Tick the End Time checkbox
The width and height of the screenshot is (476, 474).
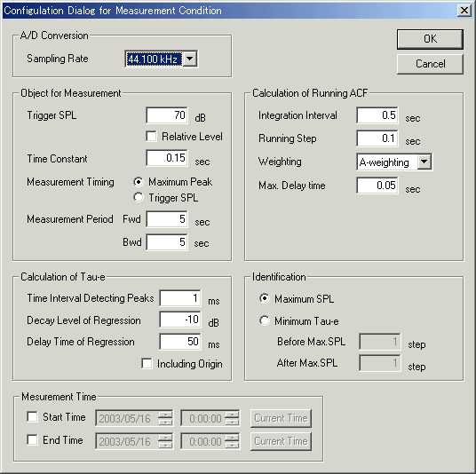click(x=32, y=439)
